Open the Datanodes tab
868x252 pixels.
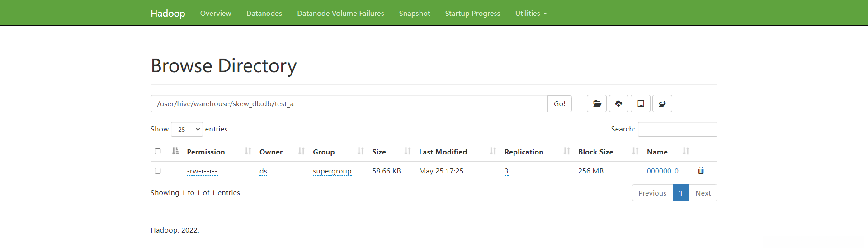264,14
